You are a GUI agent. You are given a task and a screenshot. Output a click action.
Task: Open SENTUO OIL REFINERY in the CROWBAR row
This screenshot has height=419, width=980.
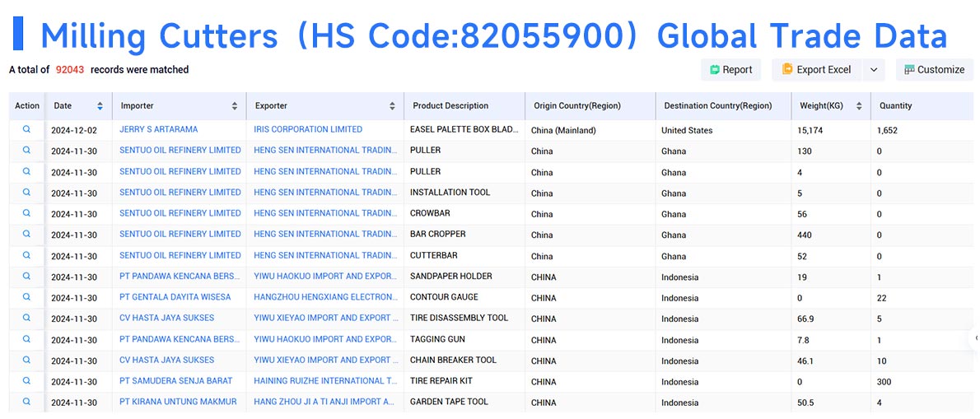click(180, 213)
